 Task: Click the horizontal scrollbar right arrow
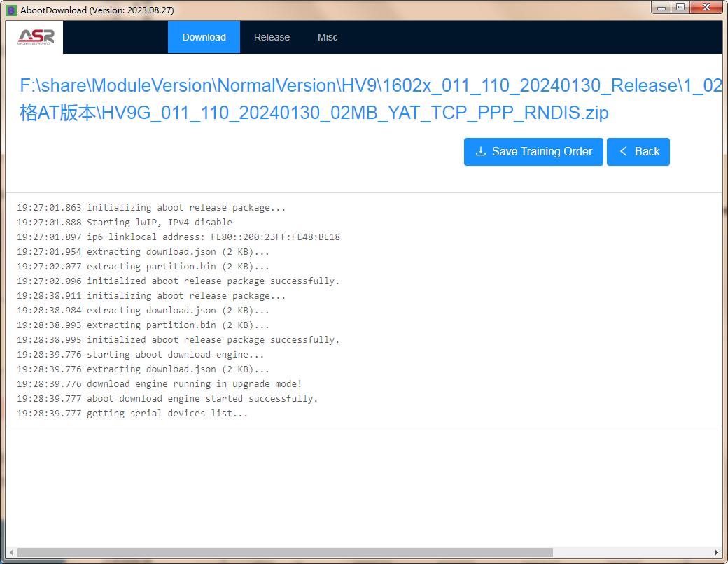coord(716,552)
